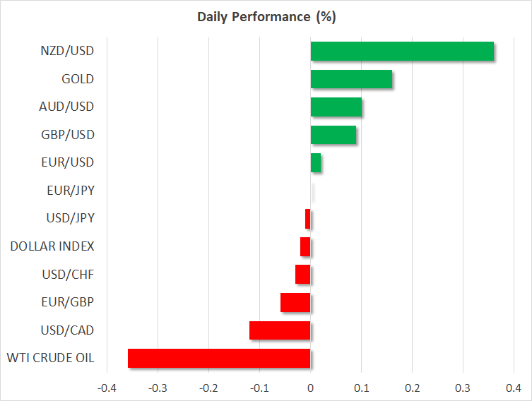Click the WTI CRUDE OIL label
This screenshot has height=401, width=532.
pos(52,358)
